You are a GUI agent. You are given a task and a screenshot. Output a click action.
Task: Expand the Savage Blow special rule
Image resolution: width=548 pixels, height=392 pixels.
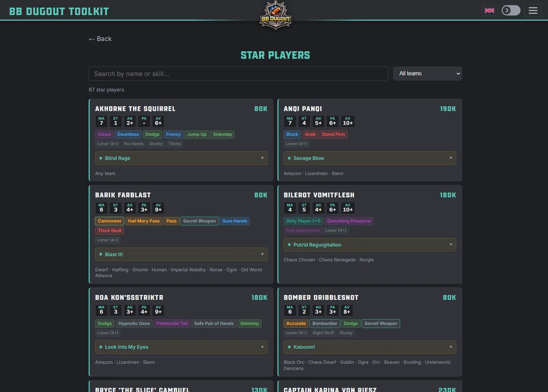370,158
